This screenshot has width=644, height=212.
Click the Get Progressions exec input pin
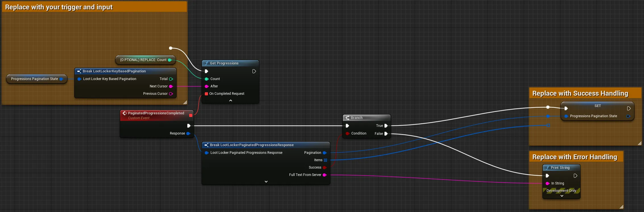click(207, 71)
